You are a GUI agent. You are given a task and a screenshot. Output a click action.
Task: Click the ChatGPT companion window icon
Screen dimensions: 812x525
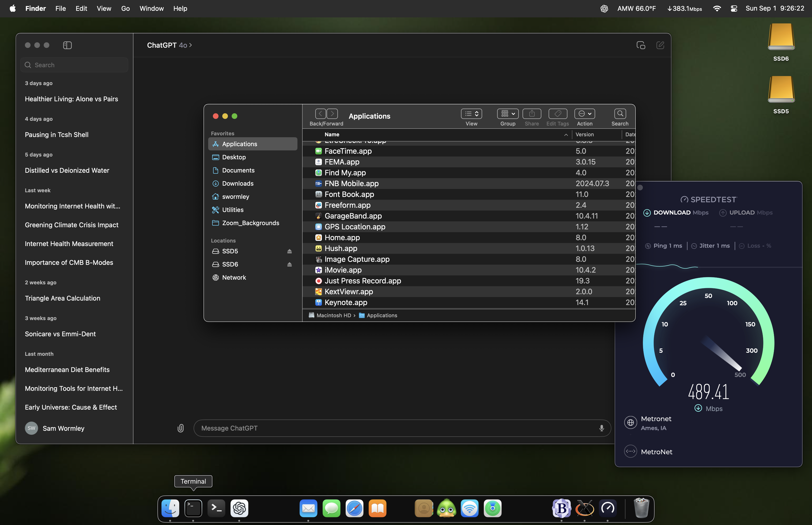(641, 45)
